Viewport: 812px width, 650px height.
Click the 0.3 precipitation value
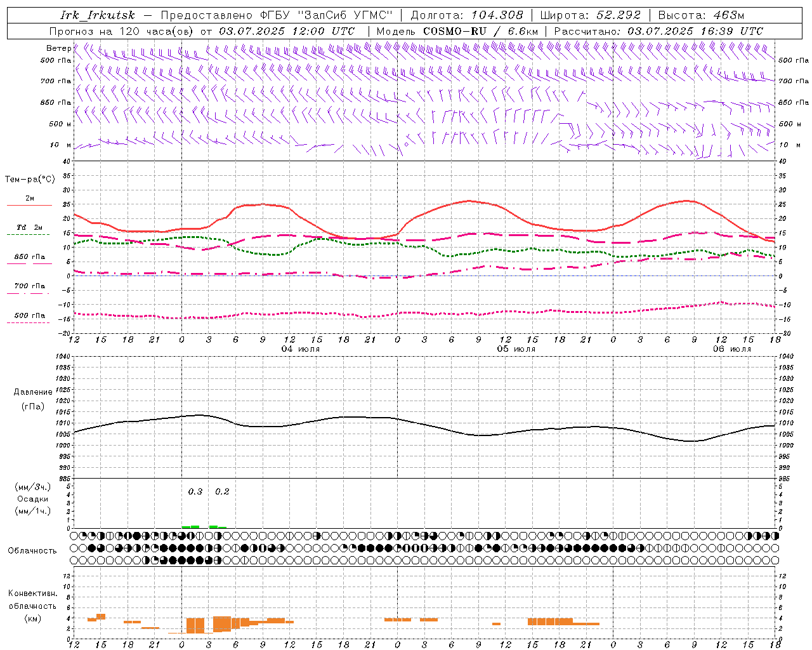tap(195, 491)
